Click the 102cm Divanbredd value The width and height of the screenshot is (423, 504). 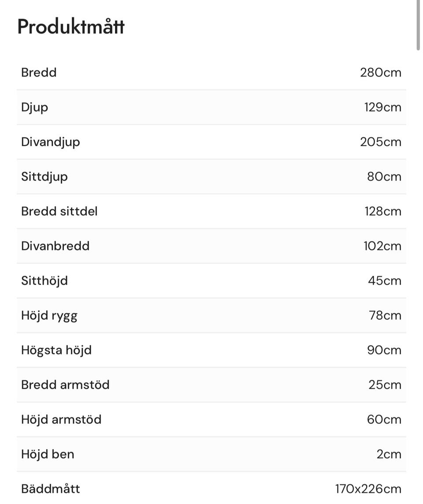coord(382,246)
